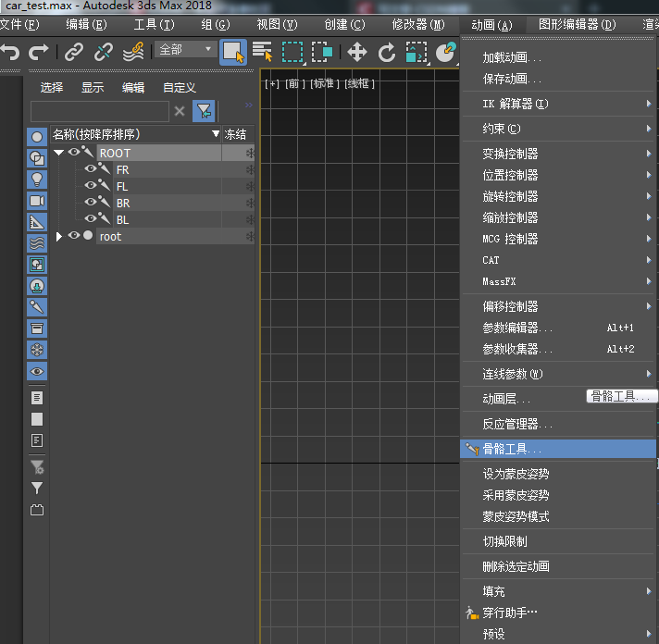Toggle Display Object XRefs filter
The width and height of the screenshot is (659, 644).
point(37,286)
